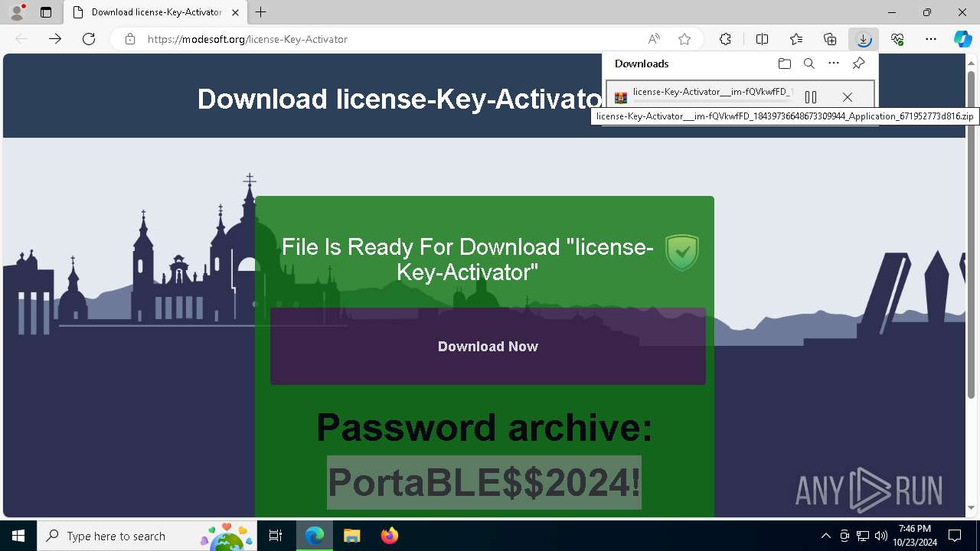
Task: Open More options in Downloads panel
Action: pos(834,64)
